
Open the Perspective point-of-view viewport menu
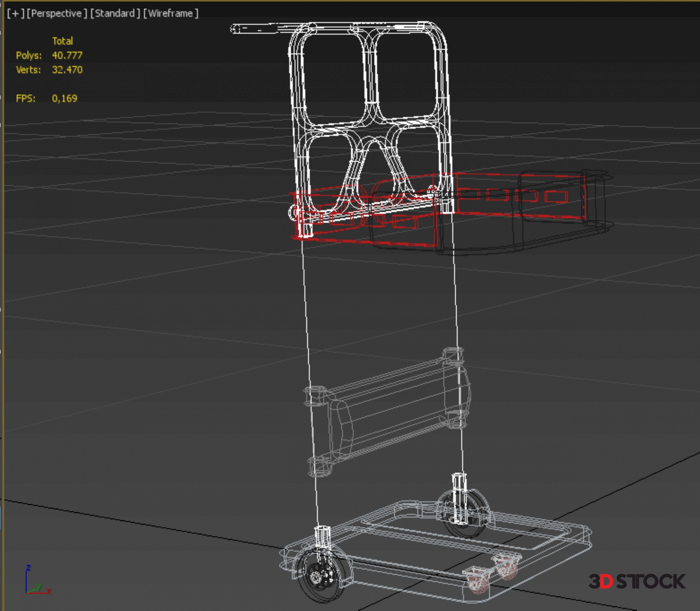(57, 13)
